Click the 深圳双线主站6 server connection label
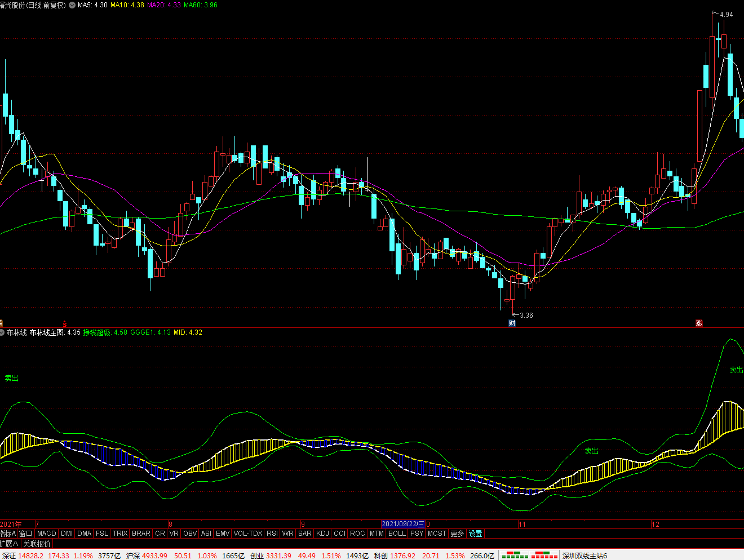This screenshot has height=560, width=744. (x=584, y=555)
